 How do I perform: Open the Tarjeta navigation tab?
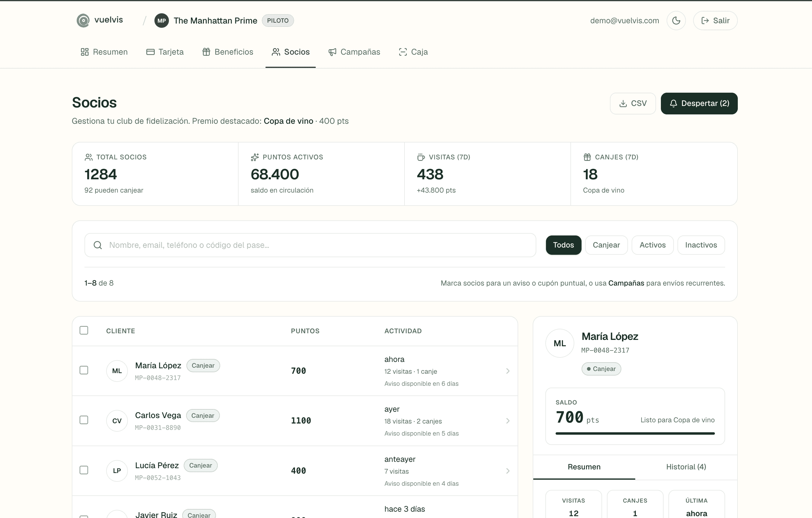[x=165, y=52]
